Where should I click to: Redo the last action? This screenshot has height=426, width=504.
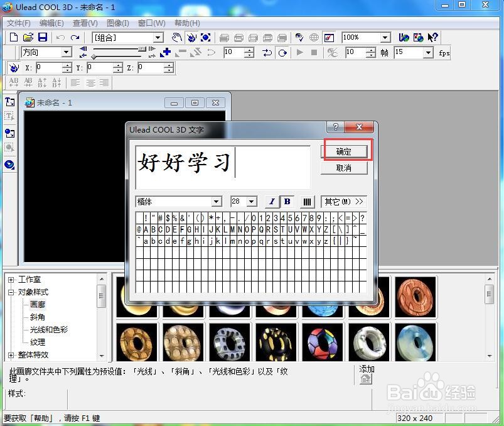[x=75, y=38]
